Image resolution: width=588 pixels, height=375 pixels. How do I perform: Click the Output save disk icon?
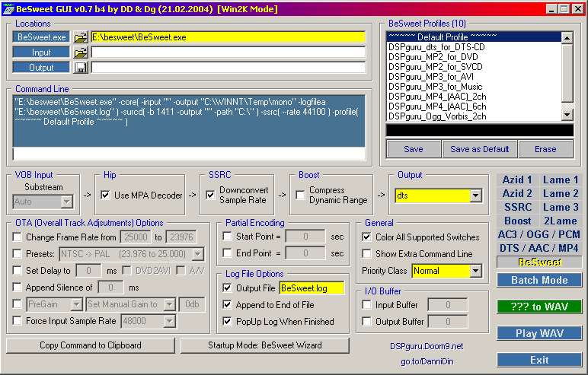[x=80, y=68]
